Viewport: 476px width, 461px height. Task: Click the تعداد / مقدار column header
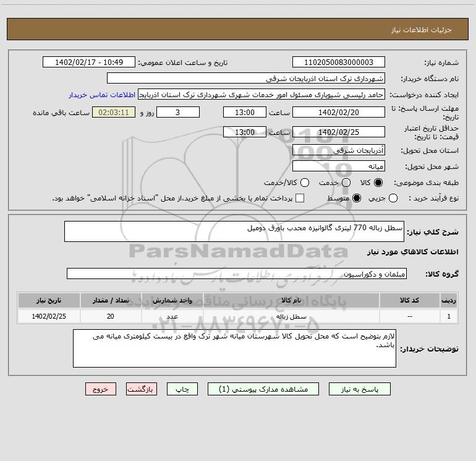(x=111, y=300)
